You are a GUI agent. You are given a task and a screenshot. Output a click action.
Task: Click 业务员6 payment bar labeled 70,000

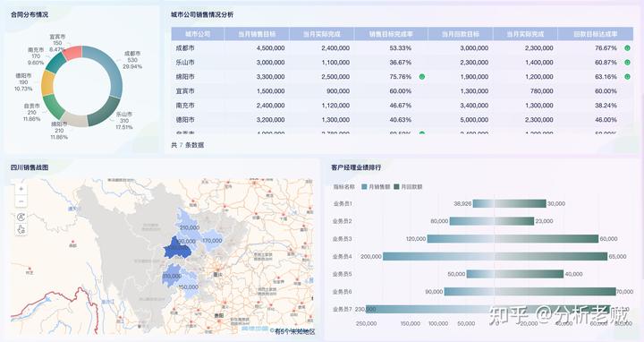(x=555, y=292)
